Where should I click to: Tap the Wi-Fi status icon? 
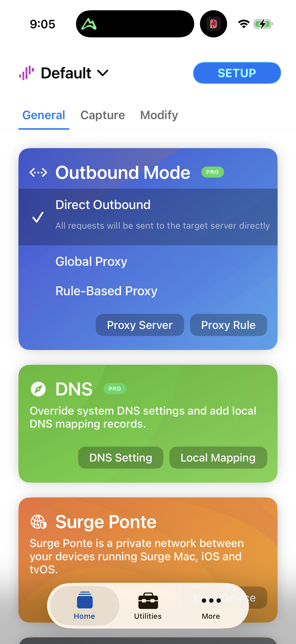pyautogui.click(x=244, y=24)
